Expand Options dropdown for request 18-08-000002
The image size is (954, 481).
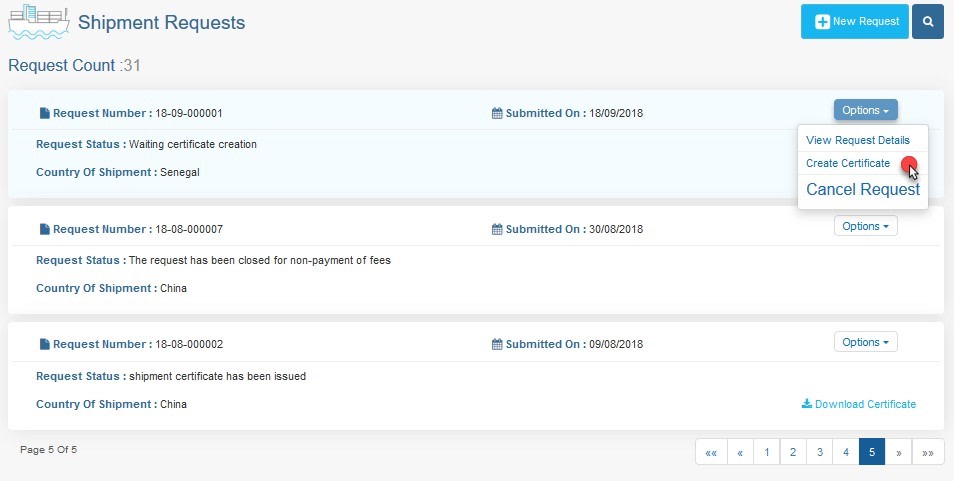[x=865, y=342]
